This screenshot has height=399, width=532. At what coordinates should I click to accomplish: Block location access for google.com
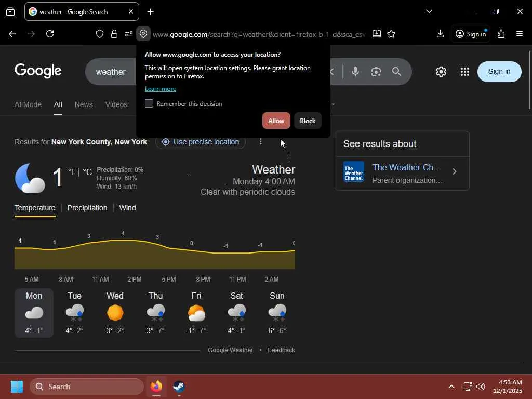point(308,121)
